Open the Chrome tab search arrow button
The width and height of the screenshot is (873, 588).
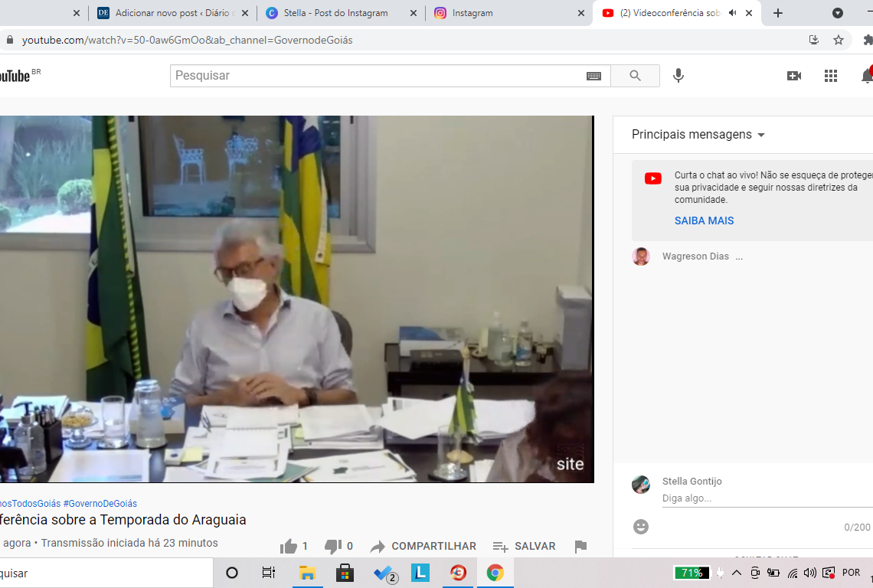coord(837,13)
